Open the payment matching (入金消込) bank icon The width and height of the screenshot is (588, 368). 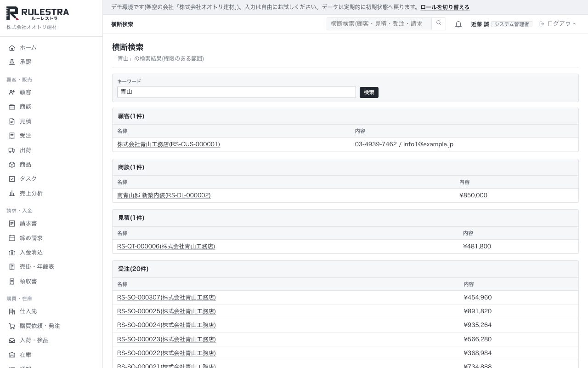point(12,253)
